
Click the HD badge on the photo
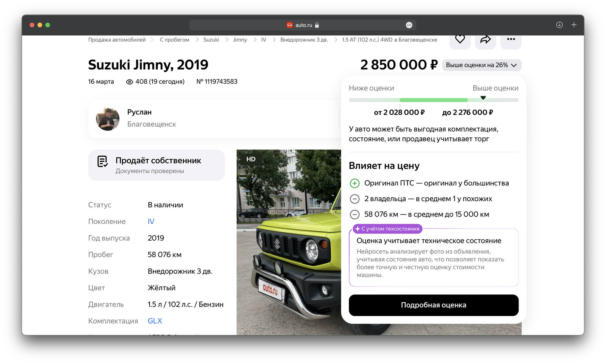[x=251, y=159]
